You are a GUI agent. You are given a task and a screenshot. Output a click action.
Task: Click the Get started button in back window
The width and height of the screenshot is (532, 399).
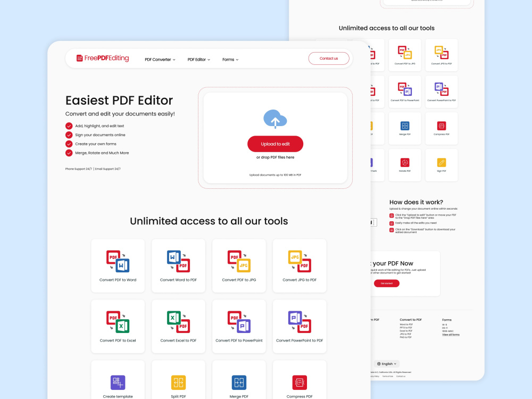[x=386, y=284]
